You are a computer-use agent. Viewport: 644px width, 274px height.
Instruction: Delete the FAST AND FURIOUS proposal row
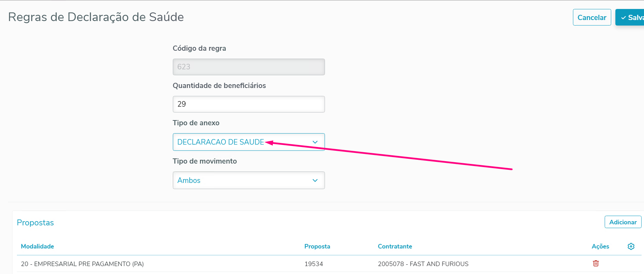point(596,263)
